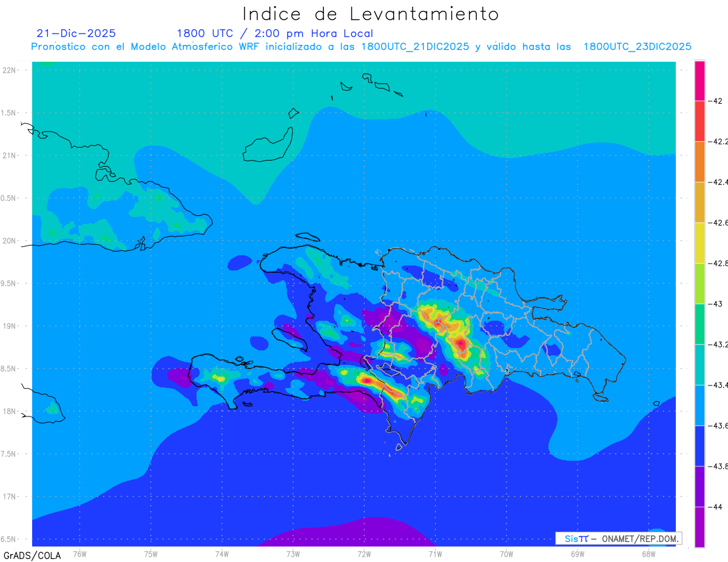Pick the orange swatch between -42.2 and -42.4

(x=699, y=162)
